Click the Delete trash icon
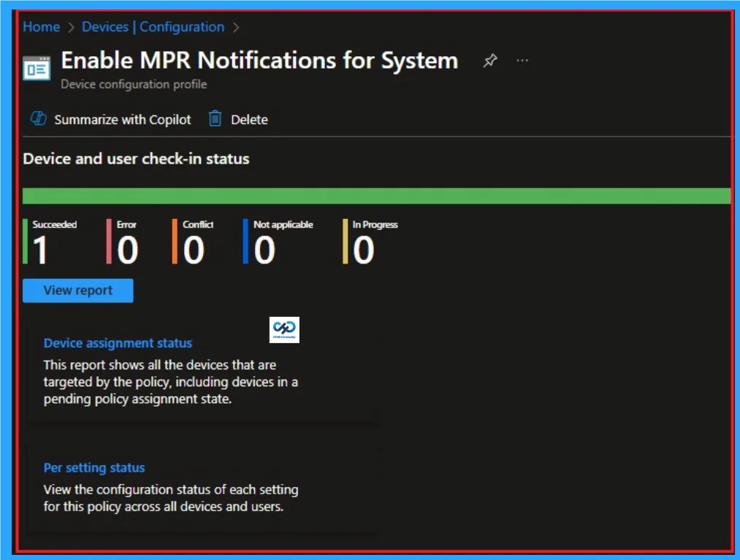The height and width of the screenshot is (560, 740). pyautogui.click(x=214, y=118)
